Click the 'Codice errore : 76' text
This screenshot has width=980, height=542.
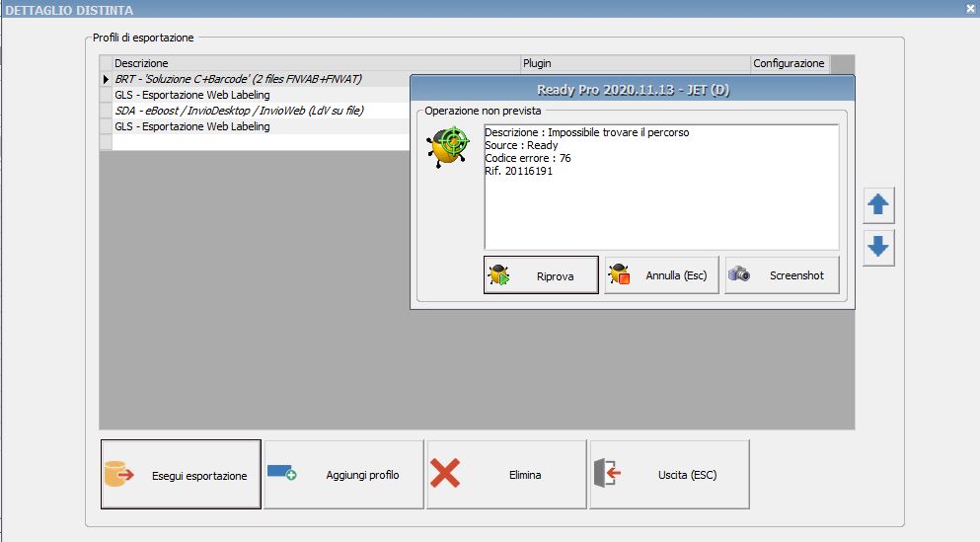pyautogui.click(x=527, y=158)
